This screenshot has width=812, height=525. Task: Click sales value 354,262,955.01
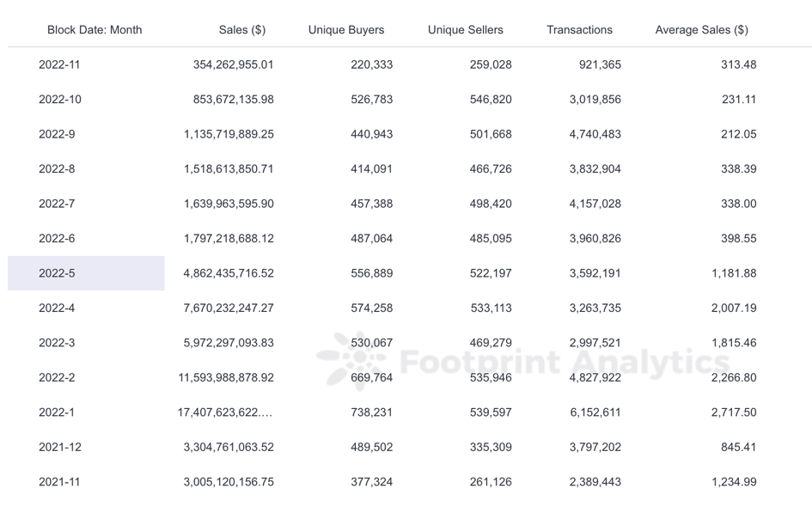click(x=233, y=64)
